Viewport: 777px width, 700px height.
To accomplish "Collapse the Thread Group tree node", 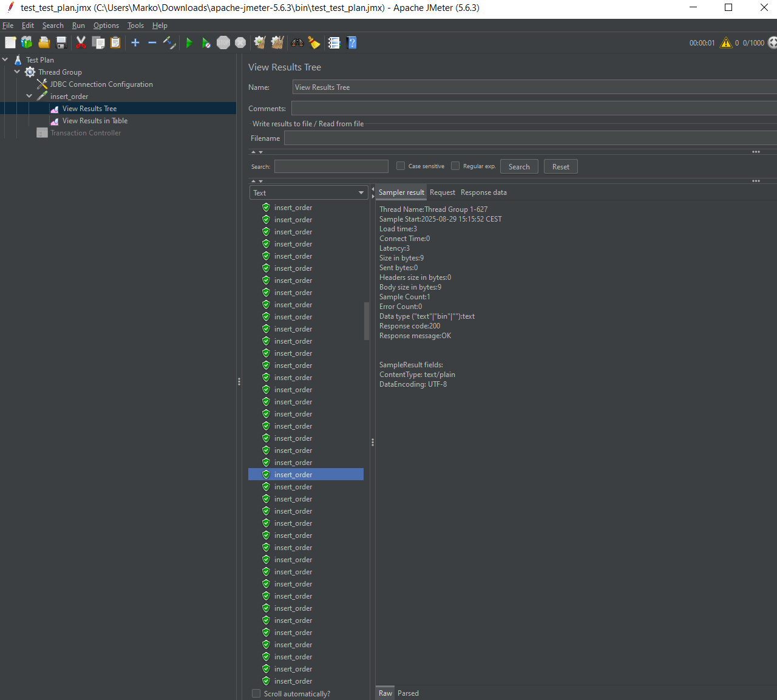I will [x=17, y=72].
